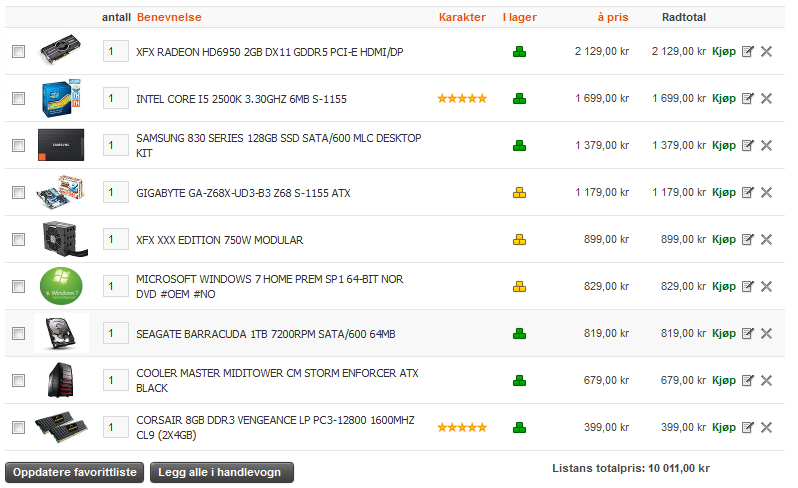Open the edit icon for Samsung 830 Series SSD

tap(747, 146)
